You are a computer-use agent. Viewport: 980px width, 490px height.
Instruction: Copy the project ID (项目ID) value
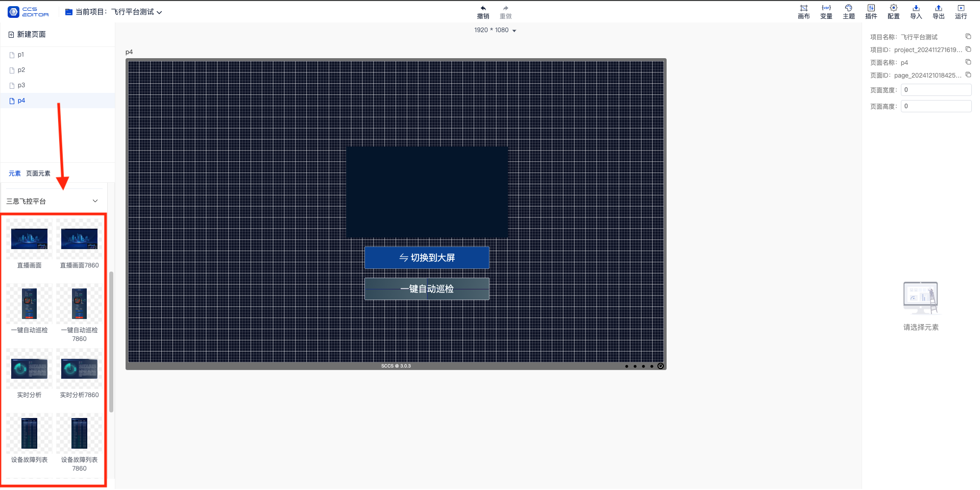(x=968, y=49)
